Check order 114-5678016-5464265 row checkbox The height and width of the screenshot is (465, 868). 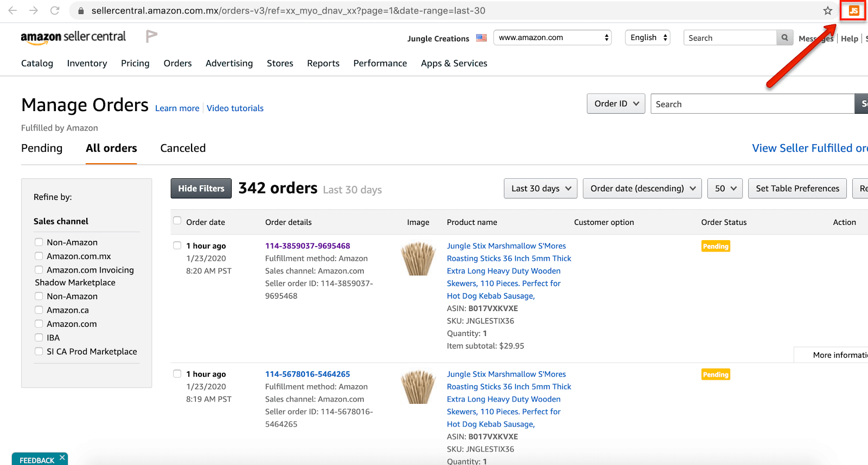point(177,374)
